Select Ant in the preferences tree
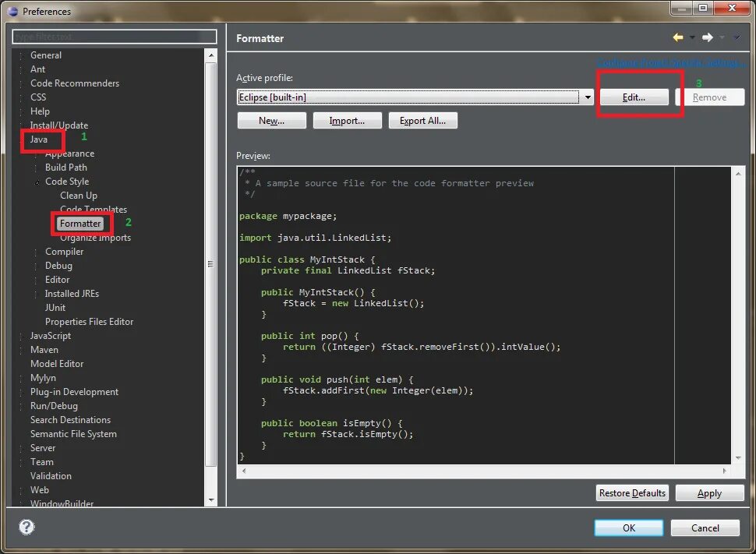The height and width of the screenshot is (554, 756). tap(37, 69)
